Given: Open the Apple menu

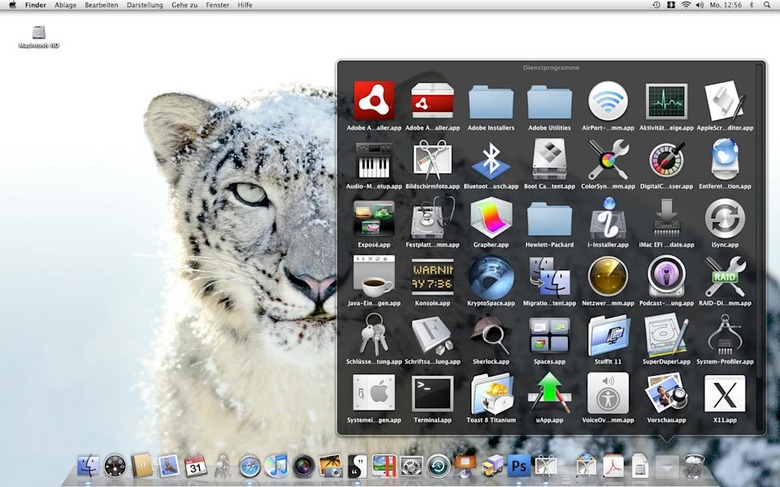Looking at the screenshot, I should (x=13, y=5).
